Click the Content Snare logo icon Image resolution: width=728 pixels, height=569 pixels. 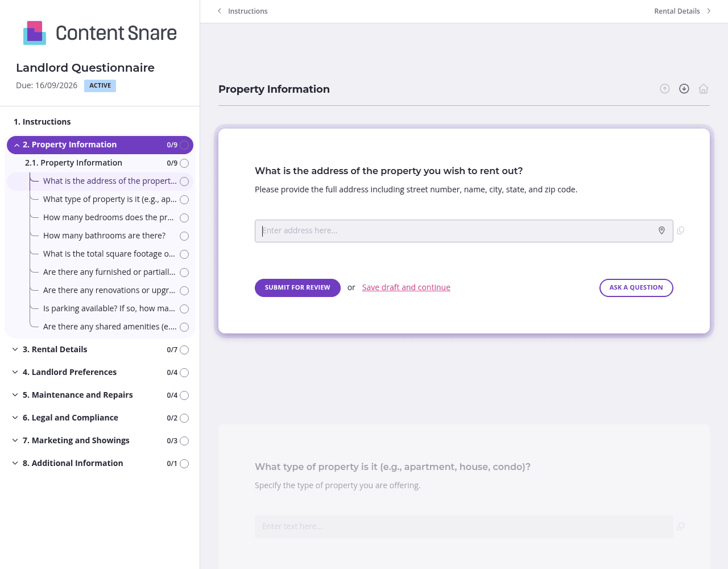click(x=35, y=33)
